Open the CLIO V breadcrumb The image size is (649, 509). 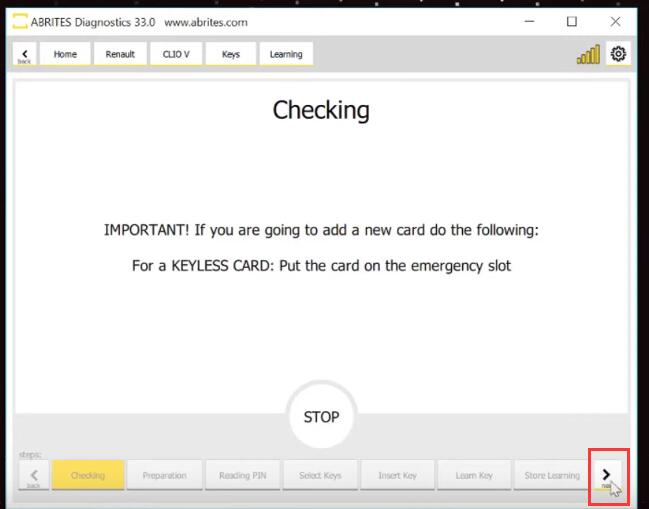pyautogui.click(x=175, y=54)
